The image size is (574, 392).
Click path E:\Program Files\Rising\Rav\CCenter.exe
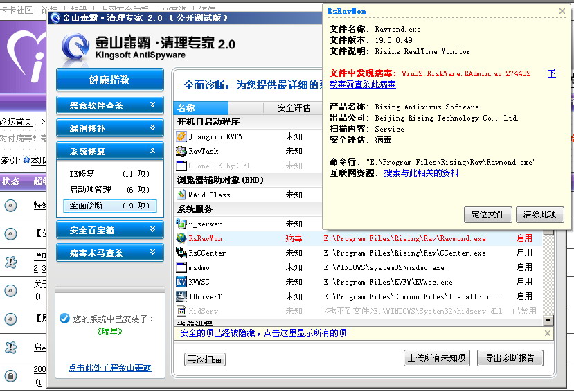[404, 253]
